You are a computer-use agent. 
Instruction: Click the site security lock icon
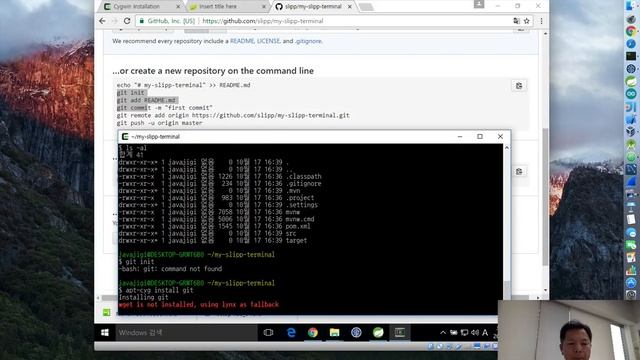142,21
